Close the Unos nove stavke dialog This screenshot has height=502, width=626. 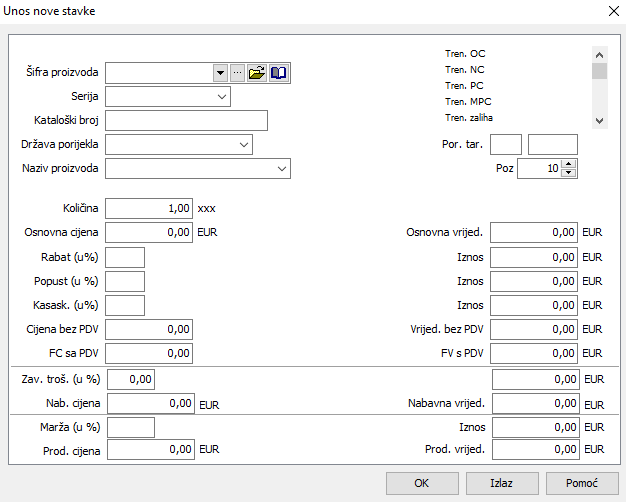(x=612, y=11)
